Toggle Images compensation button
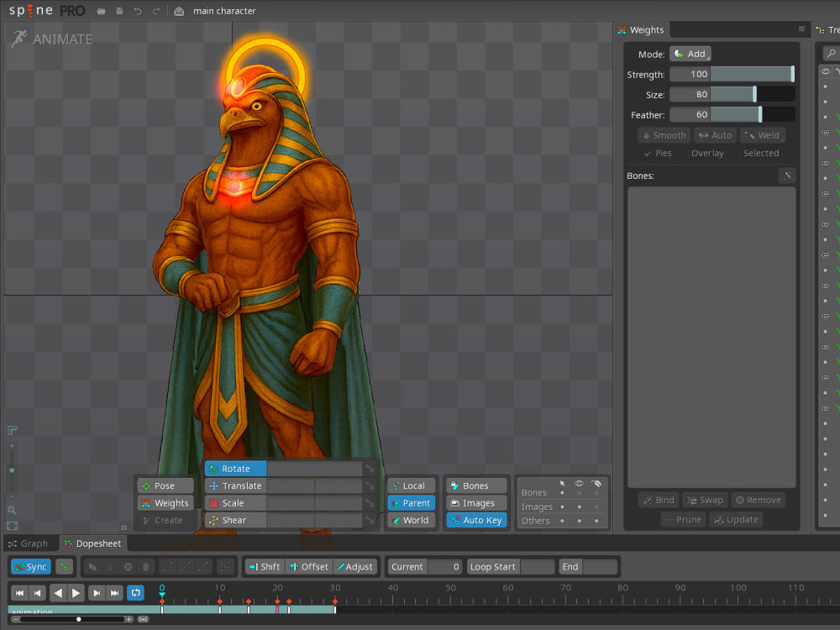This screenshot has height=630, width=840. pyautogui.click(x=476, y=503)
